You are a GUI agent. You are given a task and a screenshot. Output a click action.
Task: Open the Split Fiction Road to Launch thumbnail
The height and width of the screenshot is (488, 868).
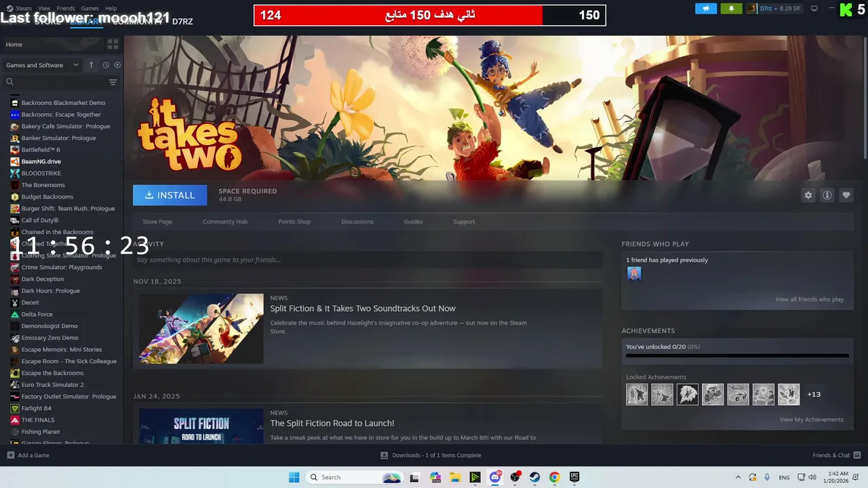pyautogui.click(x=201, y=426)
